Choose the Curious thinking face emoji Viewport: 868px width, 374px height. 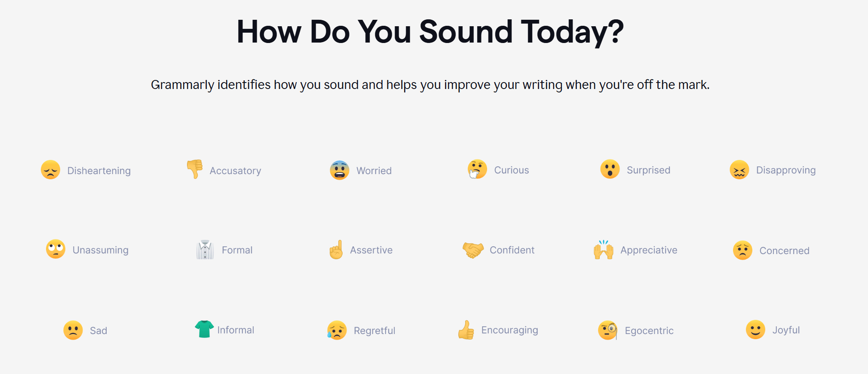click(477, 169)
